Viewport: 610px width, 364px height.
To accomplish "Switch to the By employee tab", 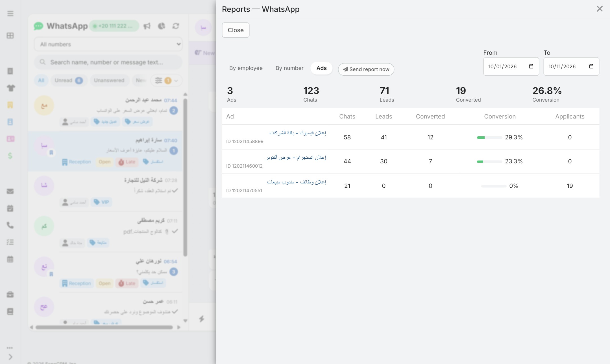I will pyautogui.click(x=246, y=68).
